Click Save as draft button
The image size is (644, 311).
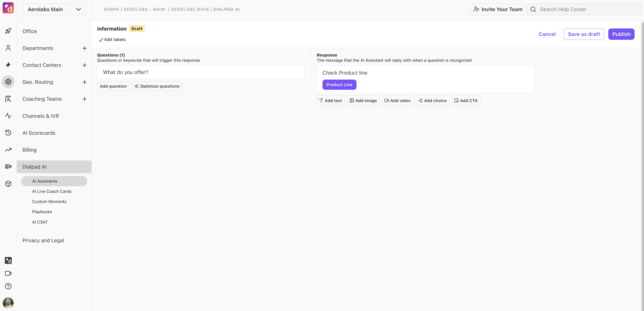coord(584,34)
